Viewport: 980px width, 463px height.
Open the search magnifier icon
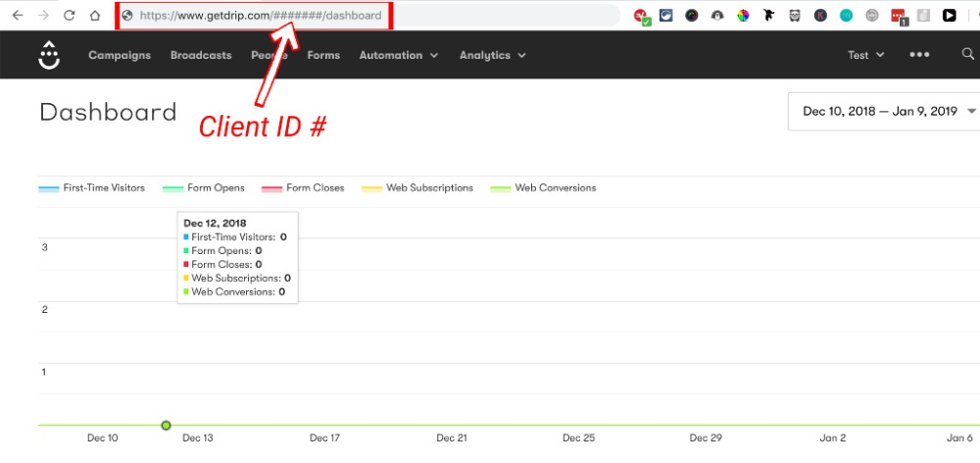click(967, 55)
